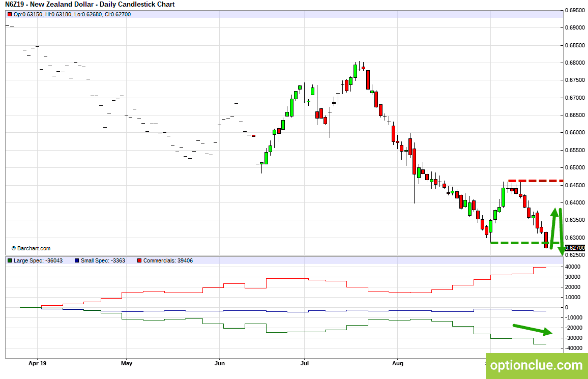Click the 0.63000 price axis label
Image resolution: width=588 pixels, height=379 pixels.
pyautogui.click(x=575, y=238)
